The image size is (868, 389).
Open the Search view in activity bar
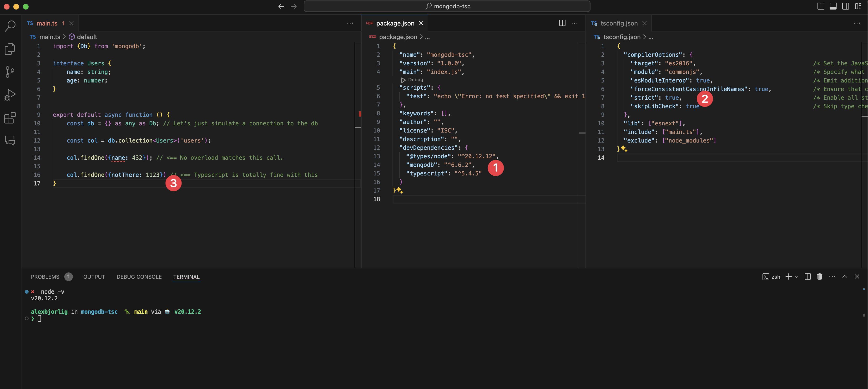coord(10,26)
